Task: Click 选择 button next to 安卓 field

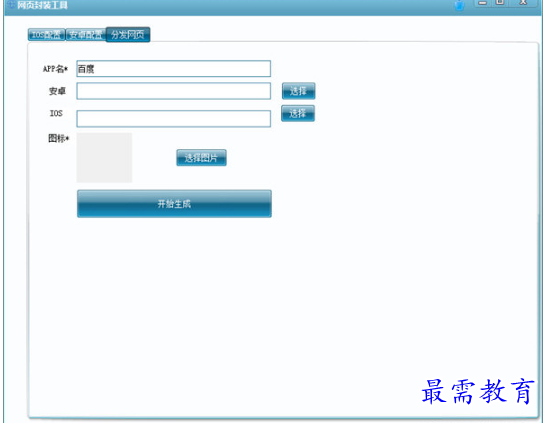Action: (298, 91)
